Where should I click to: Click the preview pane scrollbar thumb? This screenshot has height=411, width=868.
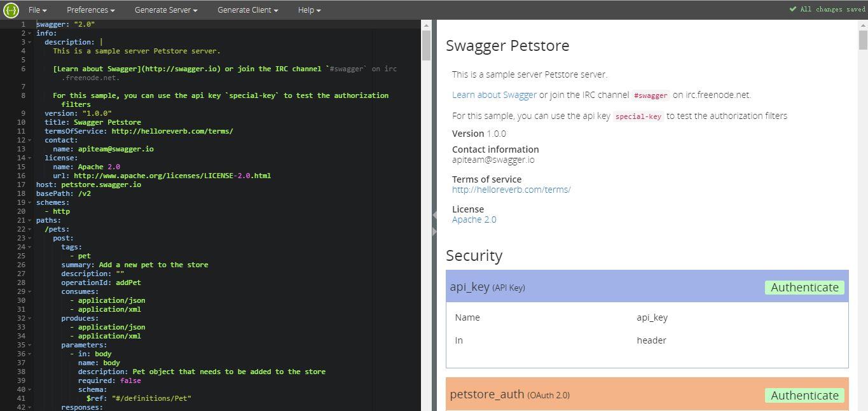[863, 39]
